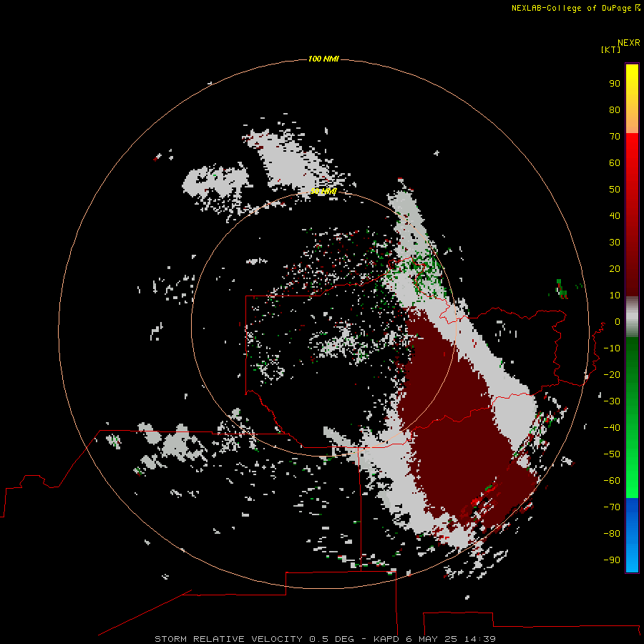The width and height of the screenshot is (644, 644).
Task: Click the 50 value on velocity scale
Action: [x=615, y=190]
